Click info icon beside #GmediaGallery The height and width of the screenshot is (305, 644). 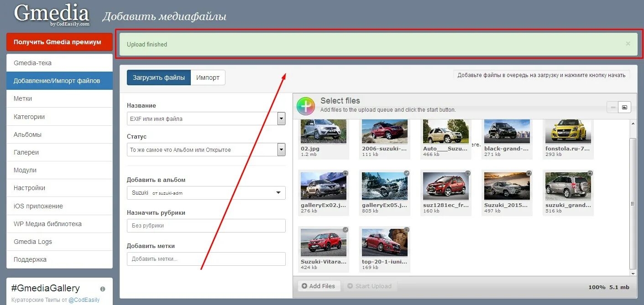click(x=103, y=289)
